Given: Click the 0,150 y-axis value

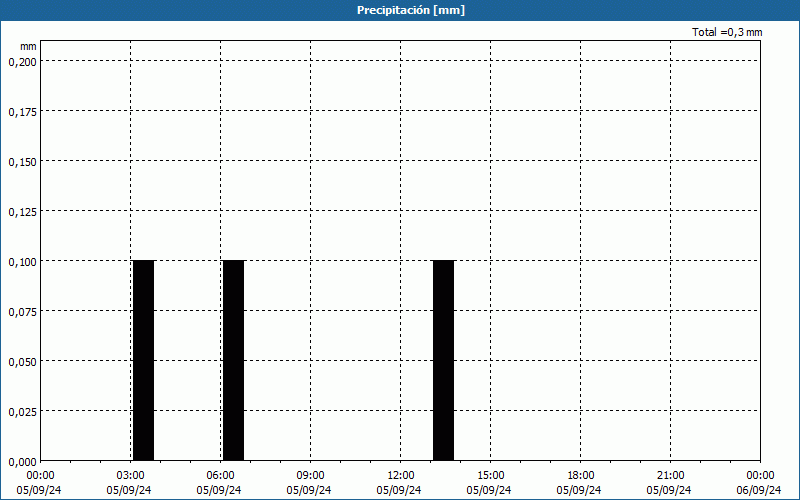Looking at the screenshot, I should 22,162.
